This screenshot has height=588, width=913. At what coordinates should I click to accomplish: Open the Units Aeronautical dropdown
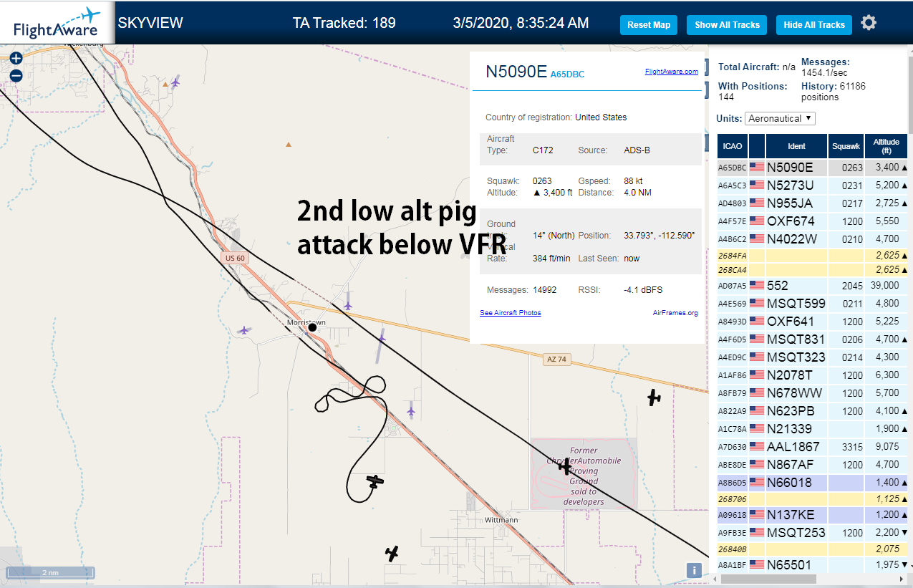point(780,118)
